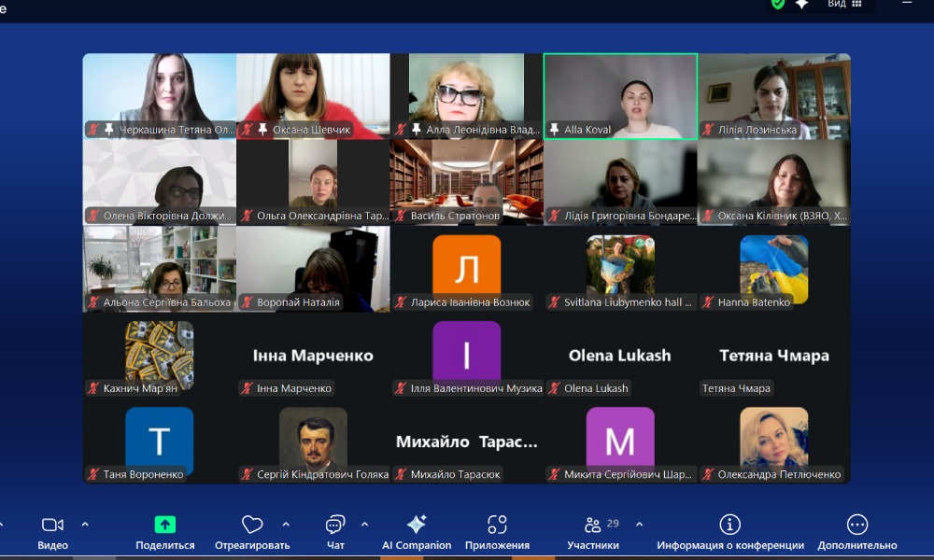Image resolution: width=934 pixels, height=560 pixels.
Task: Expand the reactions arrow next to Отреагировать
Action: tap(286, 524)
